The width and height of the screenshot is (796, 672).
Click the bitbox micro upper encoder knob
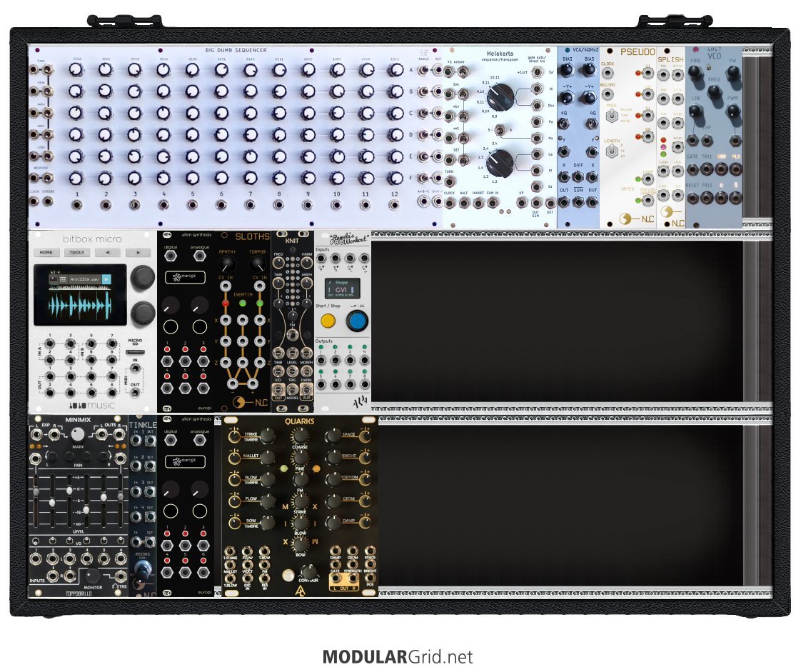pos(143,277)
